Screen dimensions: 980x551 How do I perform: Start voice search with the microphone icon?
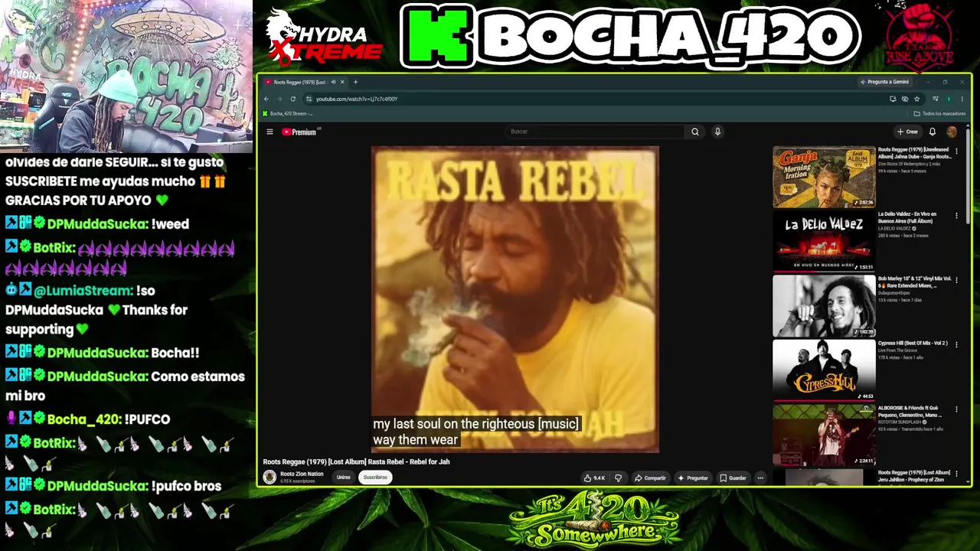[x=717, y=132]
